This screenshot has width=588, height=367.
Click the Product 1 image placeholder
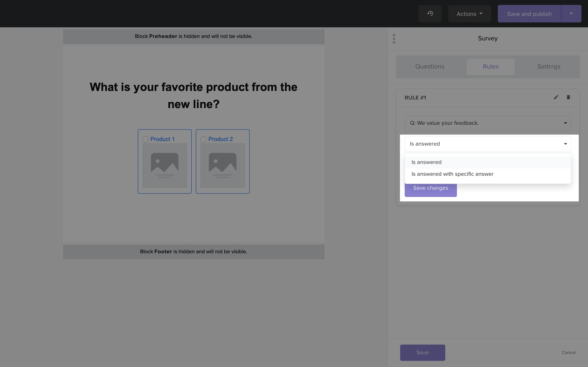165,166
